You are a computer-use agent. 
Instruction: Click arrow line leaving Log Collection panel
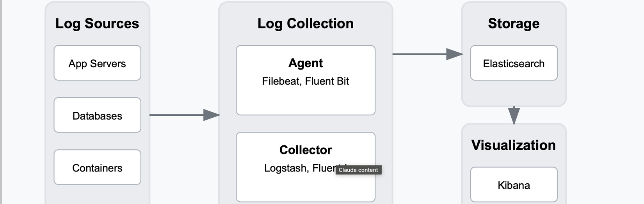click(x=418, y=54)
